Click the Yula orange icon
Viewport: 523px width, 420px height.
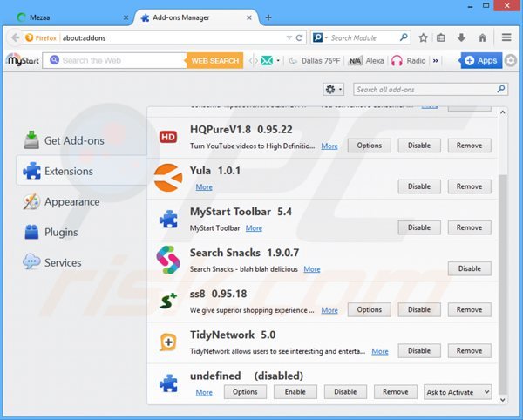click(x=168, y=178)
